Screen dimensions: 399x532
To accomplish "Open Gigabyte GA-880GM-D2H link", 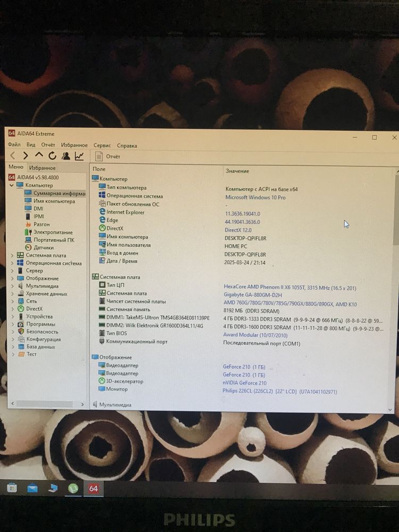I will click(x=252, y=295).
